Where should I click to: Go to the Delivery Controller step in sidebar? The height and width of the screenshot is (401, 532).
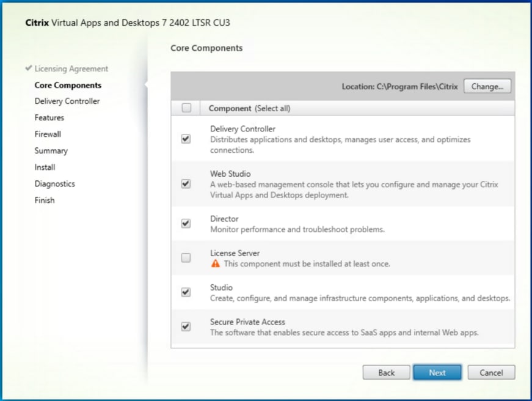67,101
